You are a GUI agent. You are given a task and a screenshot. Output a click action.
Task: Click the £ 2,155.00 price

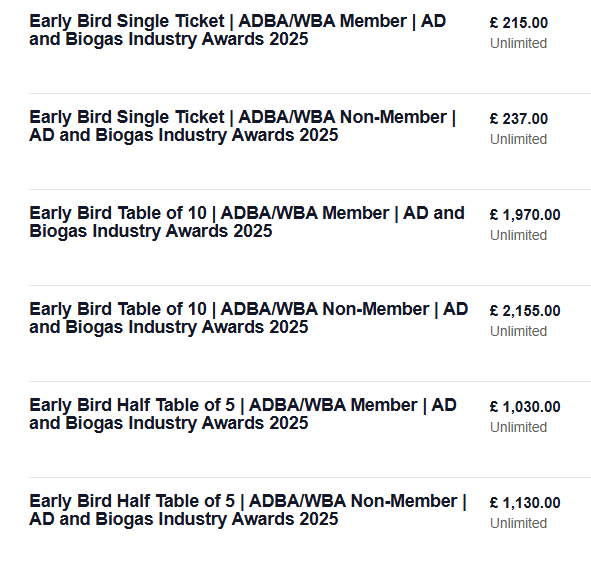tap(525, 311)
